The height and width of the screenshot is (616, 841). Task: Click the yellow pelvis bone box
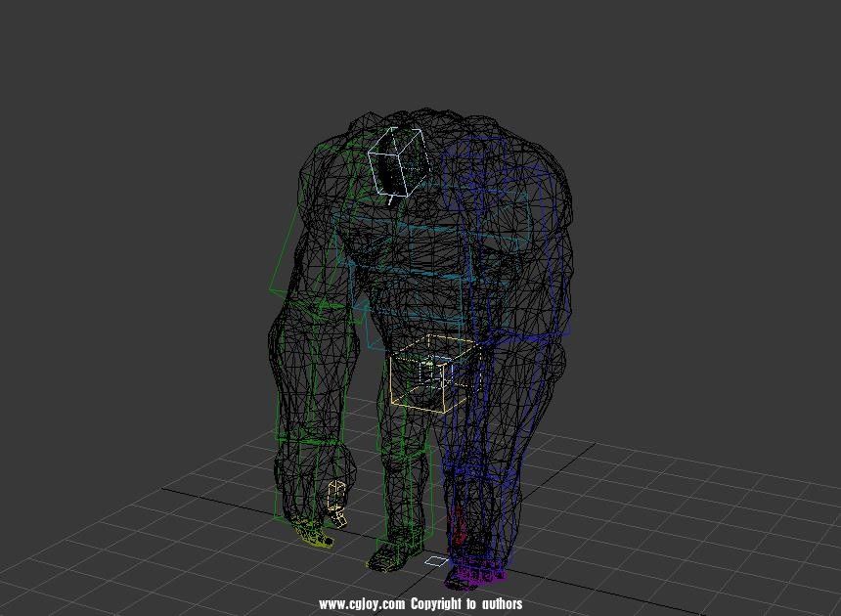click(x=431, y=373)
